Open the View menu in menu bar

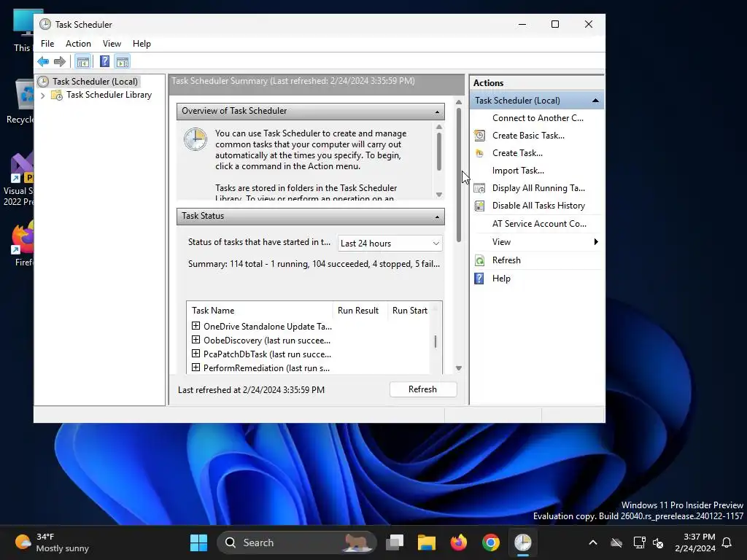(112, 43)
